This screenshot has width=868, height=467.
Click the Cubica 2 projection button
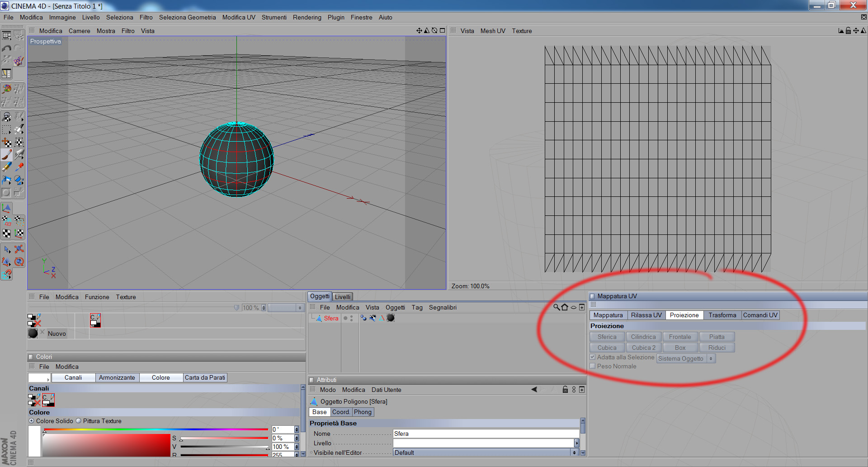click(x=643, y=348)
